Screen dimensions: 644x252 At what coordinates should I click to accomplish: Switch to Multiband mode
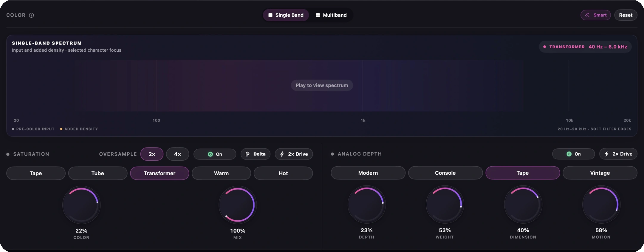pyautogui.click(x=331, y=15)
